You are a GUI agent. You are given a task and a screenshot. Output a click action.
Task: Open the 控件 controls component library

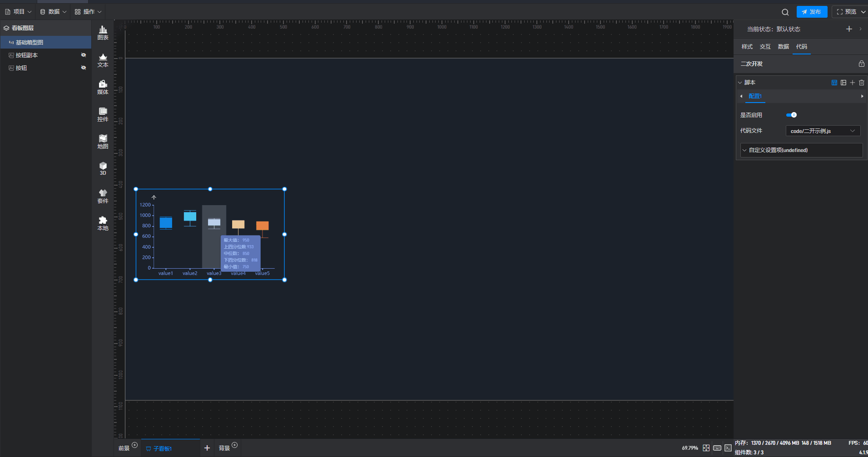click(x=103, y=114)
